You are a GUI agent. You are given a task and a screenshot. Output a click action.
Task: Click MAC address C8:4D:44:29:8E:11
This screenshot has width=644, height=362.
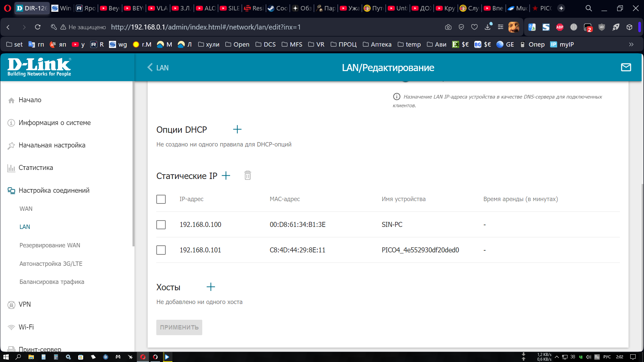point(298,250)
